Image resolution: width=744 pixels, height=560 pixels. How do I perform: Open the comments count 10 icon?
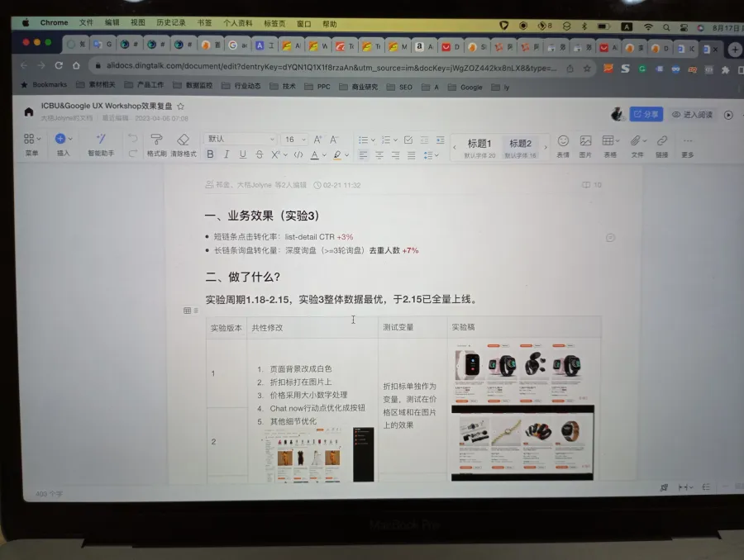click(592, 184)
